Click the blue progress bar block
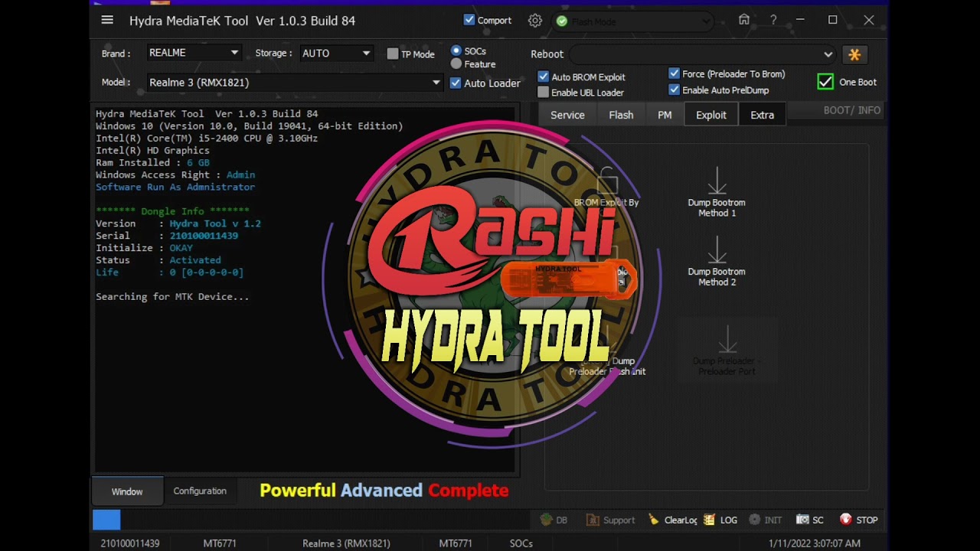 point(106,520)
